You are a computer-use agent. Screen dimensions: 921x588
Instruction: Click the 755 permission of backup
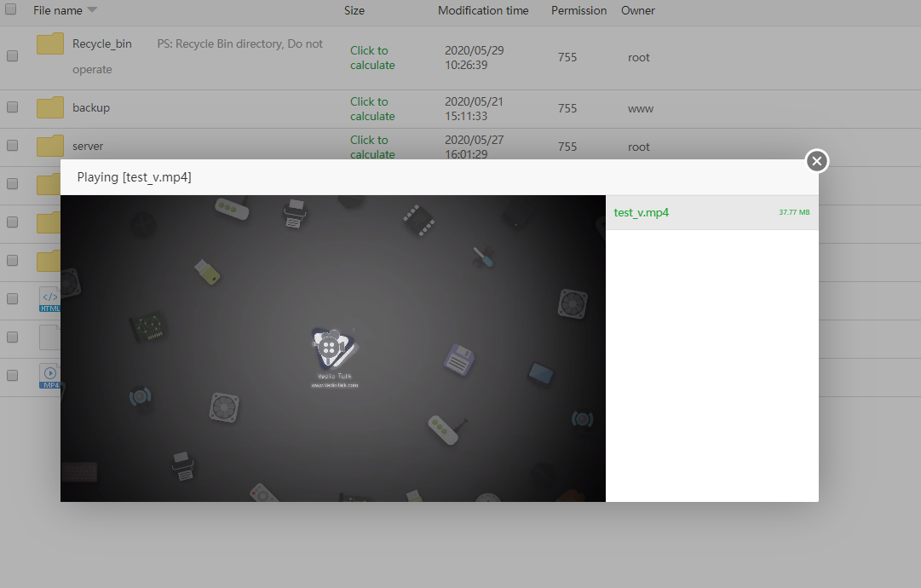click(567, 109)
